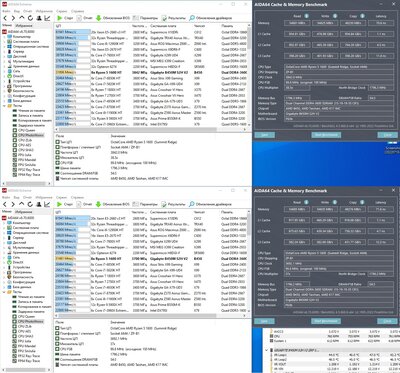Click the Results icon in lower window toolbar

tap(164, 204)
